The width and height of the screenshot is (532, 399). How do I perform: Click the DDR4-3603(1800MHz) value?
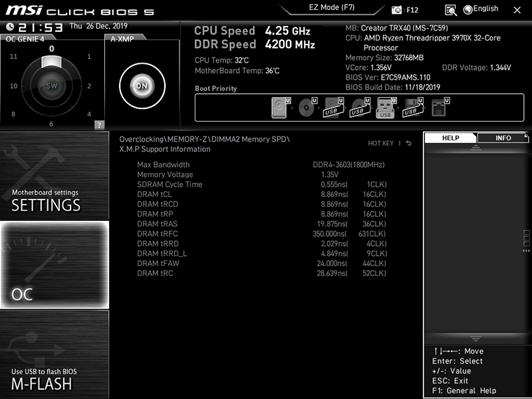348,164
